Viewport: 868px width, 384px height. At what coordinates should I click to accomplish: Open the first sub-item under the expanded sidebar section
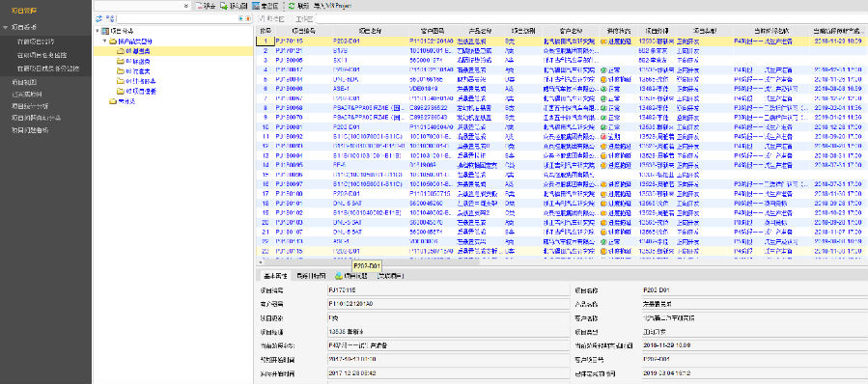pyautogui.click(x=36, y=41)
